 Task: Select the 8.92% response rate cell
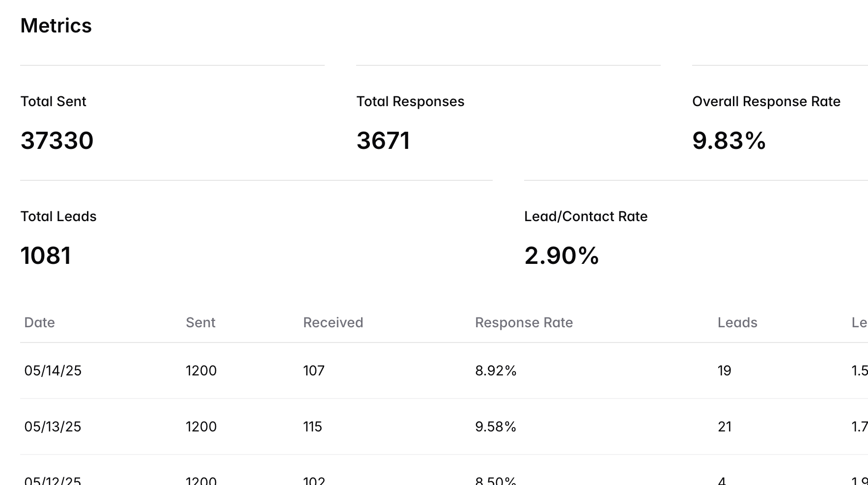[496, 371]
